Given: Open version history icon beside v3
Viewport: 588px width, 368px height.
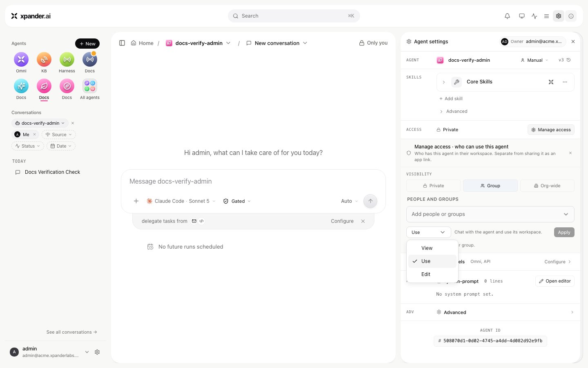Looking at the screenshot, I should (x=569, y=60).
